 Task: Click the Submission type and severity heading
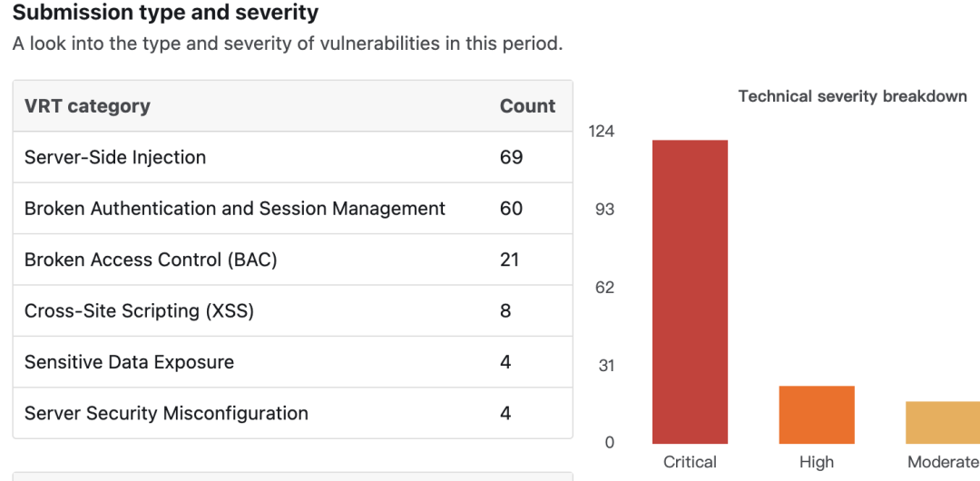pos(165,14)
